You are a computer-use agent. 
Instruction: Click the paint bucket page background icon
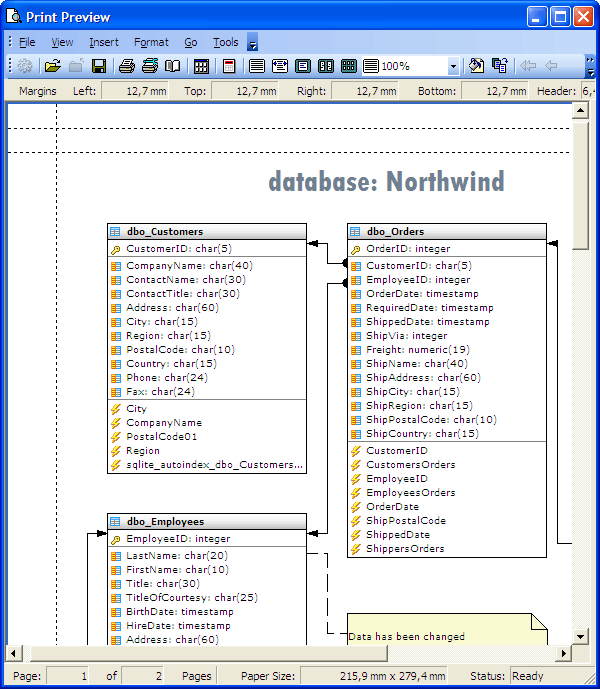pos(476,65)
